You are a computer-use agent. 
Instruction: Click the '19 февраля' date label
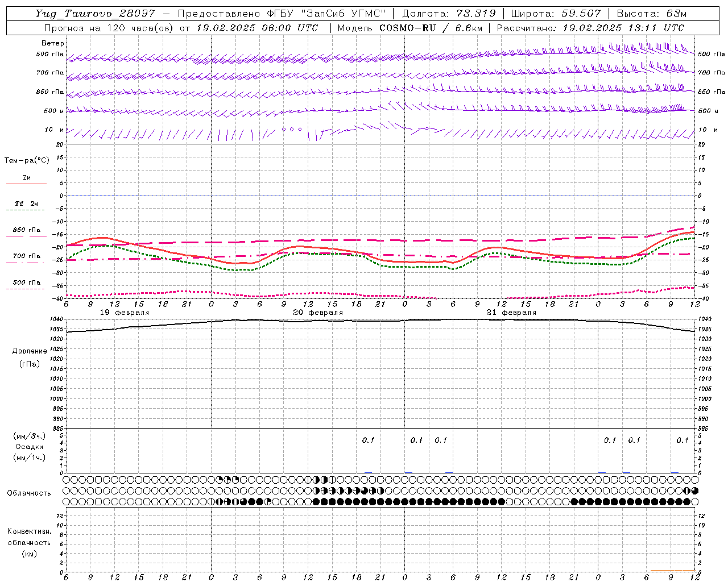pos(125,313)
